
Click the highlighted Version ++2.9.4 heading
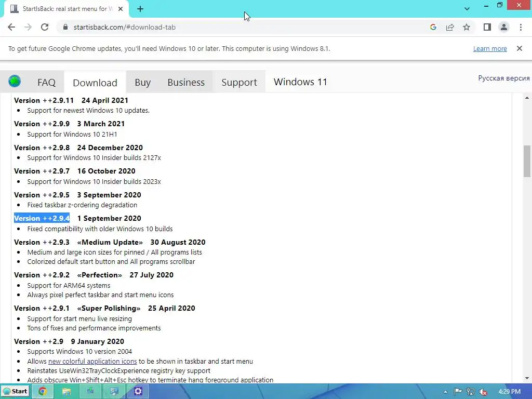tap(42, 218)
